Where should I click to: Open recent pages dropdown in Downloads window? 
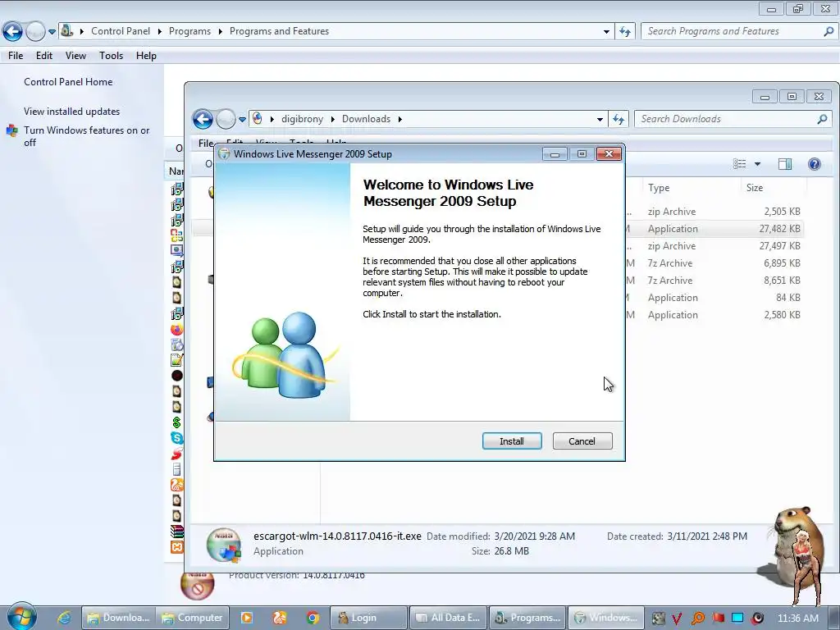[x=242, y=120]
